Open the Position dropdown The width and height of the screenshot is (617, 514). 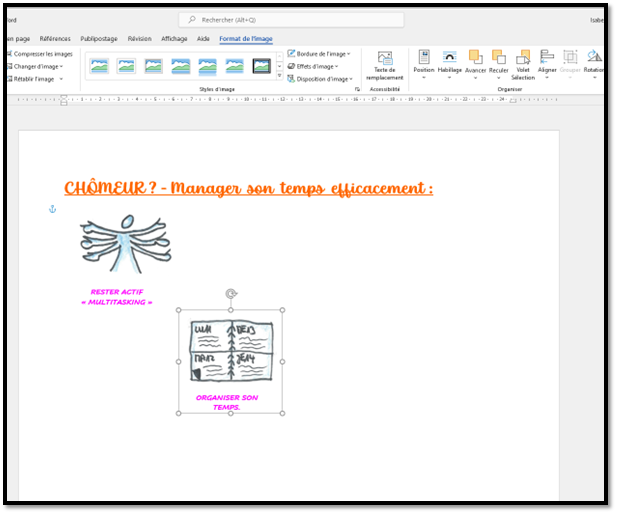pyautogui.click(x=424, y=64)
